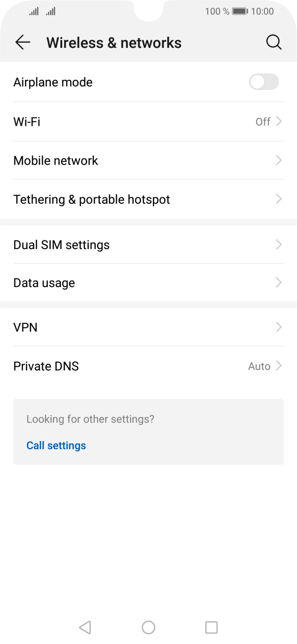Open Call settings
The image size is (297, 644).
pos(56,445)
